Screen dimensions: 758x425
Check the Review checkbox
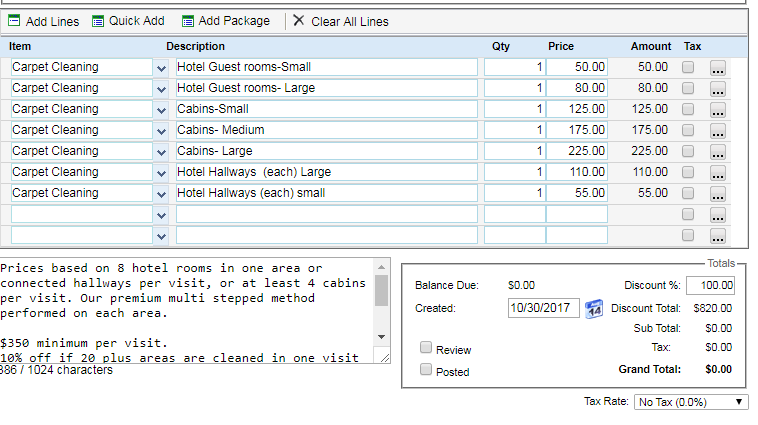click(426, 348)
